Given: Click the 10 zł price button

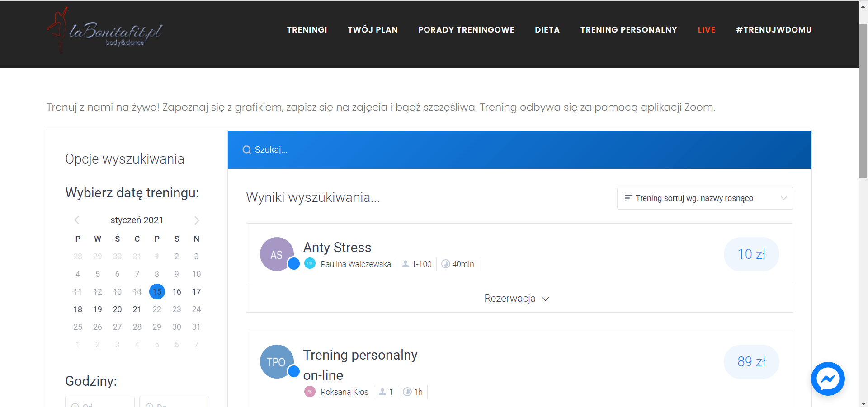Looking at the screenshot, I should click(751, 254).
